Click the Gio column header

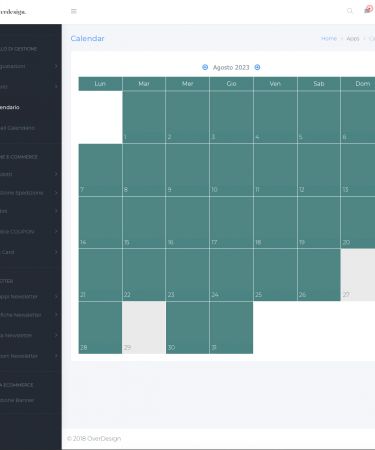point(231,84)
